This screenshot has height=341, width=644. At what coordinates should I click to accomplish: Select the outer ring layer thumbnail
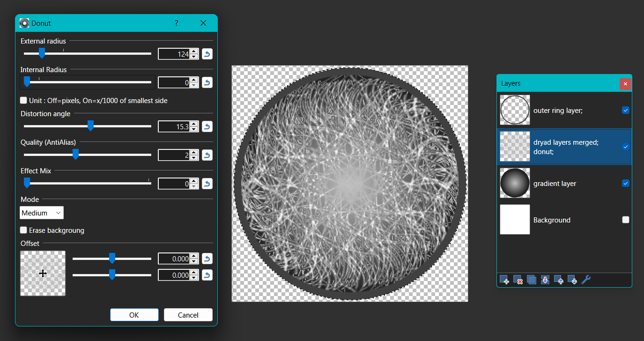[515, 110]
